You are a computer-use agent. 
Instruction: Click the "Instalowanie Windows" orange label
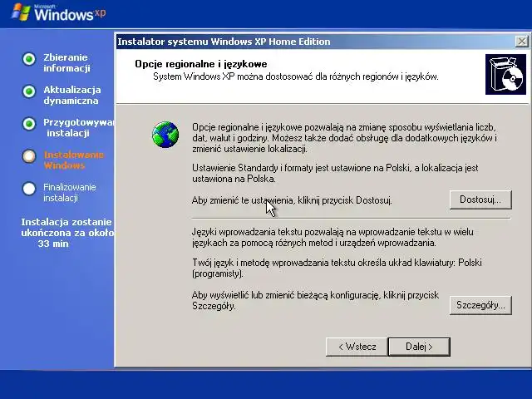[x=74, y=160]
